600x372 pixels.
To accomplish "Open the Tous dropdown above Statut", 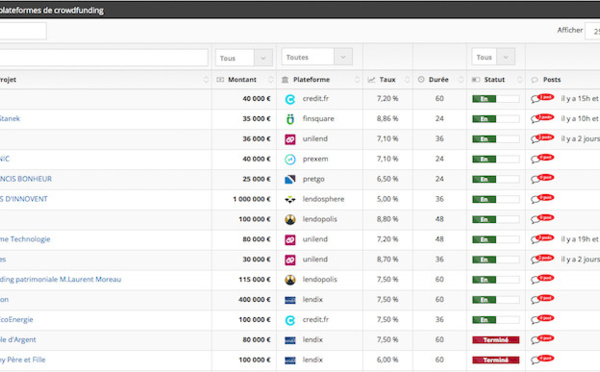I will click(493, 57).
